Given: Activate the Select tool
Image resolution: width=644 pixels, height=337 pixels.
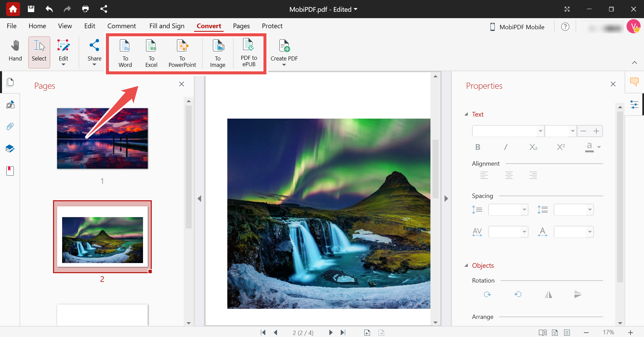Looking at the screenshot, I should point(39,50).
